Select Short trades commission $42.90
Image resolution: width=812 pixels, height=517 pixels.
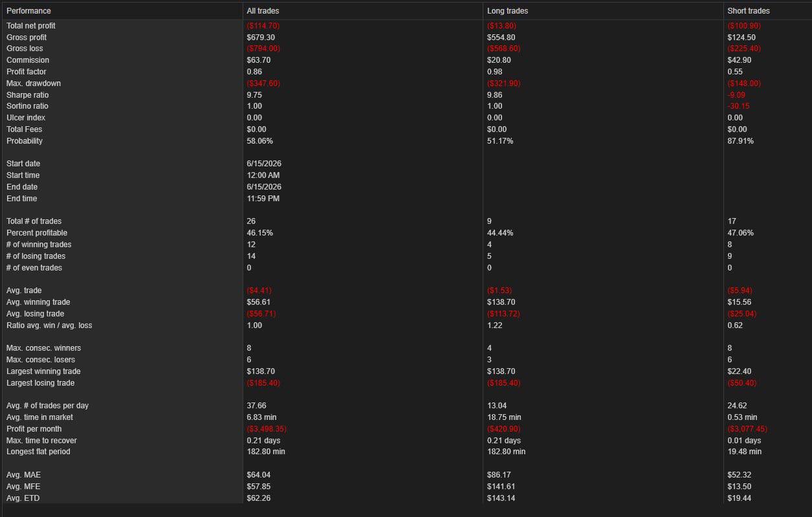click(x=740, y=60)
